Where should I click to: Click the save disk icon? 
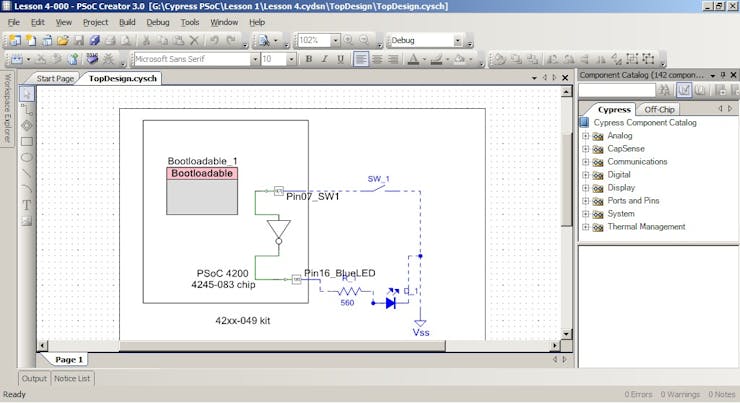[x=79, y=41]
